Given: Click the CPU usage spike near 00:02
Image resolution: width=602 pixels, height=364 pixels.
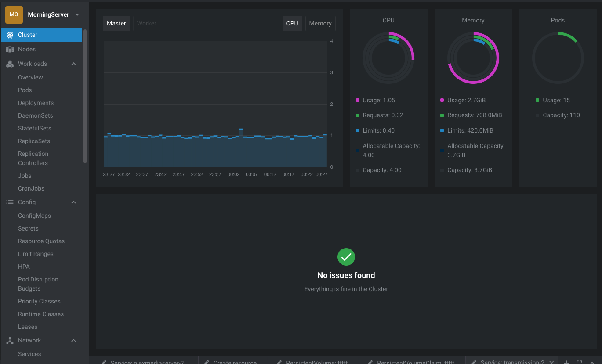Looking at the screenshot, I should (241, 132).
